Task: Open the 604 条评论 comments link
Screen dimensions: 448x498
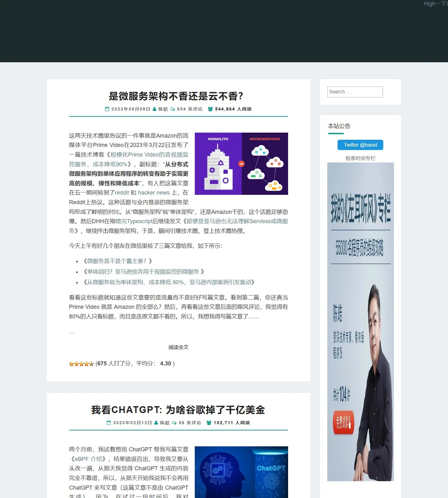Action: [x=190, y=109]
